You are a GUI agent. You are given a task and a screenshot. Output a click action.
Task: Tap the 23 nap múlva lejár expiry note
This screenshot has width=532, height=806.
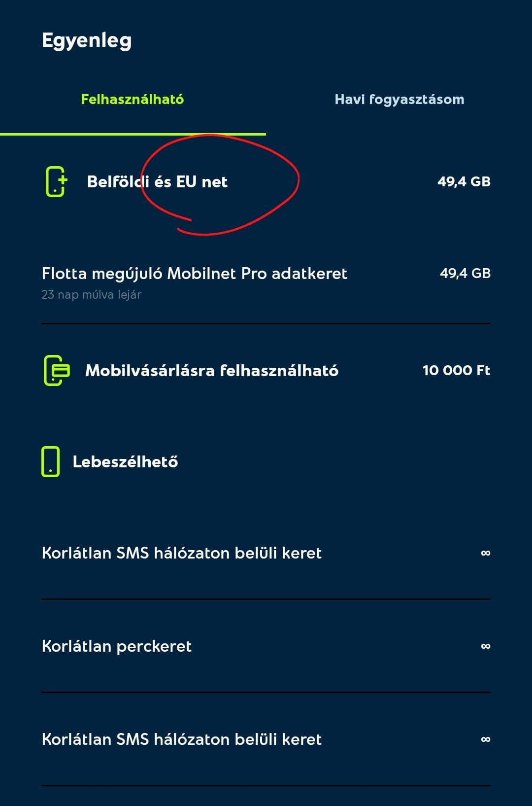(92, 295)
